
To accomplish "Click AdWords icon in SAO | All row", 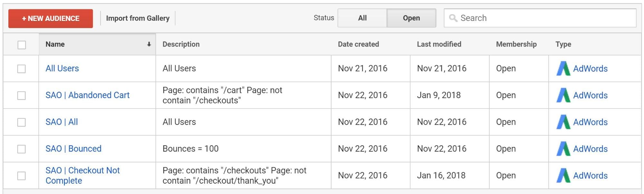I will click(563, 122).
